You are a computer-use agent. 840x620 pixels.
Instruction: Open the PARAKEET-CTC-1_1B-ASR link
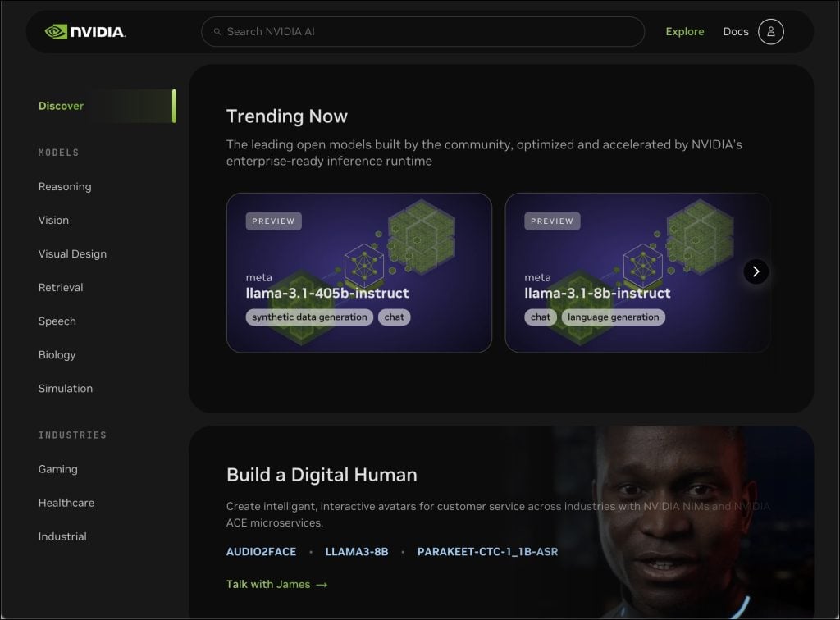pos(487,551)
